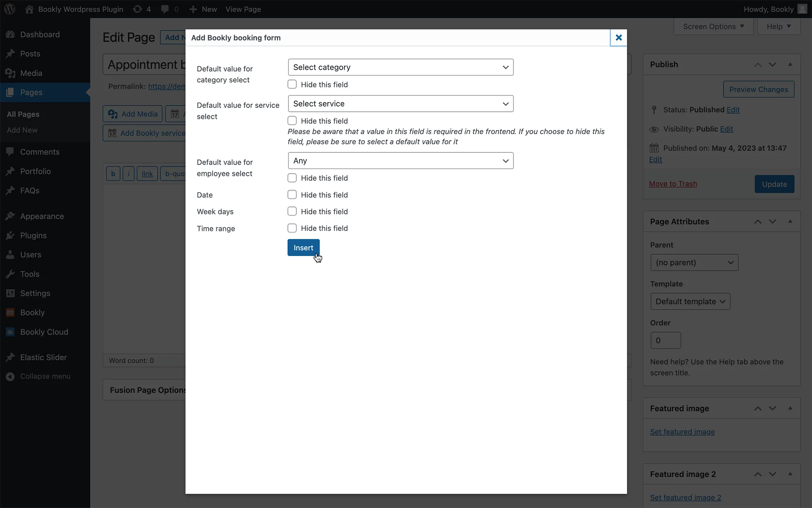The image size is (812, 508).
Task: Collapse the Publish panel toggle arrow
Action: [x=790, y=64]
